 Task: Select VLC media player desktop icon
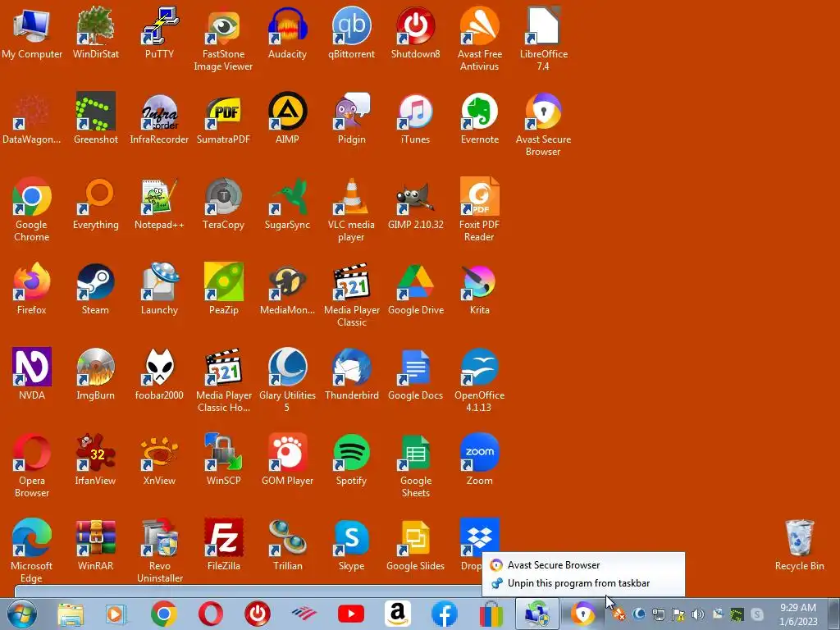click(351, 209)
